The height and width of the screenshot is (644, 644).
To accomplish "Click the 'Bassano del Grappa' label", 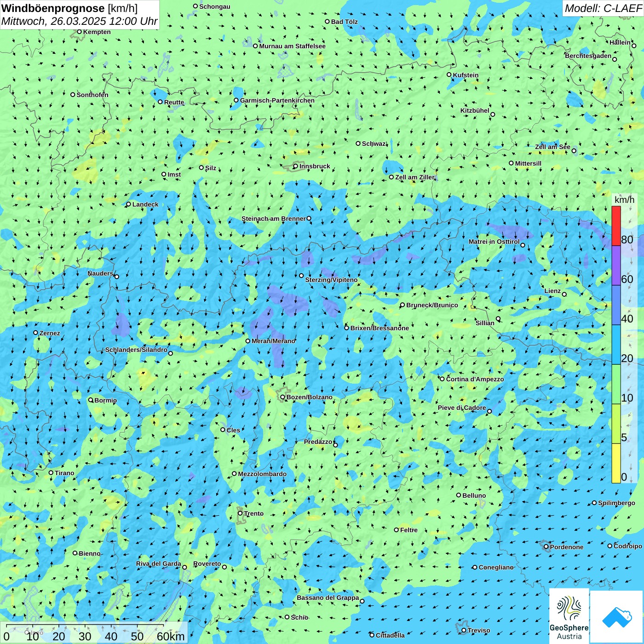I will coord(328,598).
